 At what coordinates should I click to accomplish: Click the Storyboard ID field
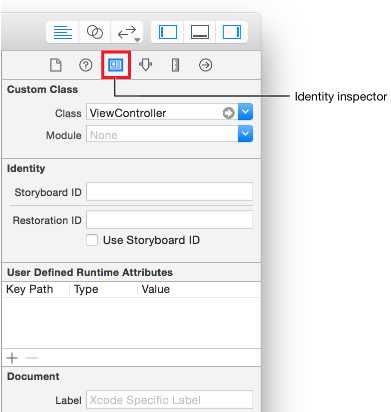point(169,192)
